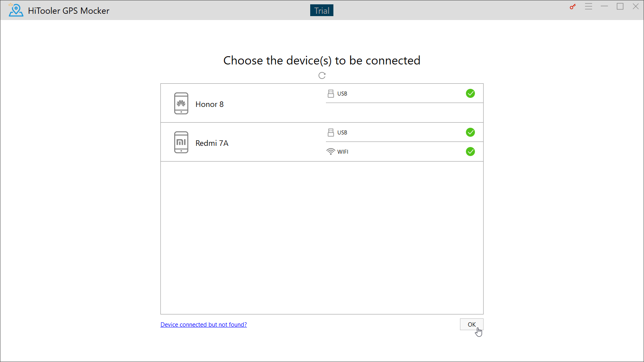The height and width of the screenshot is (362, 644).
Task: Select the Honor 8 device name
Action: [x=210, y=104]
